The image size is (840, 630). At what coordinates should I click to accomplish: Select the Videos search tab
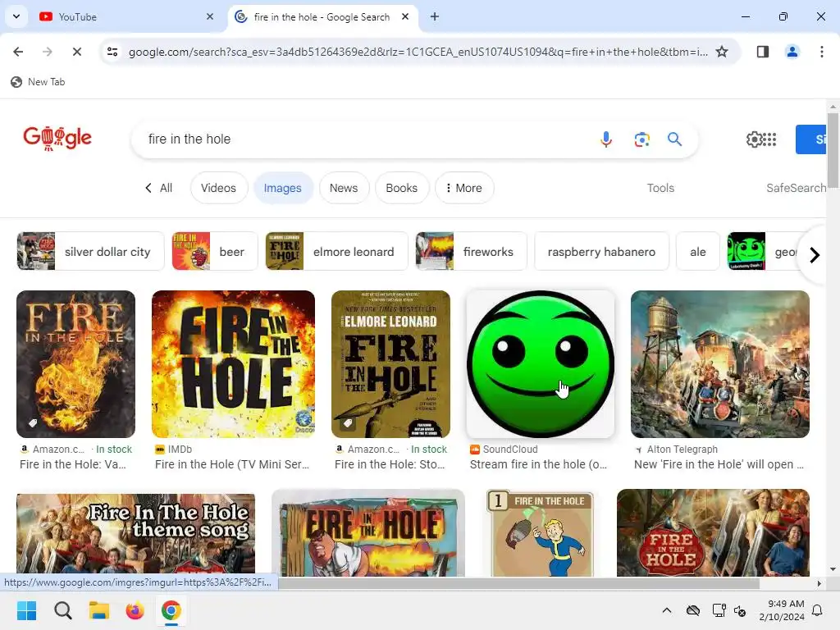(x=218, y=188)
